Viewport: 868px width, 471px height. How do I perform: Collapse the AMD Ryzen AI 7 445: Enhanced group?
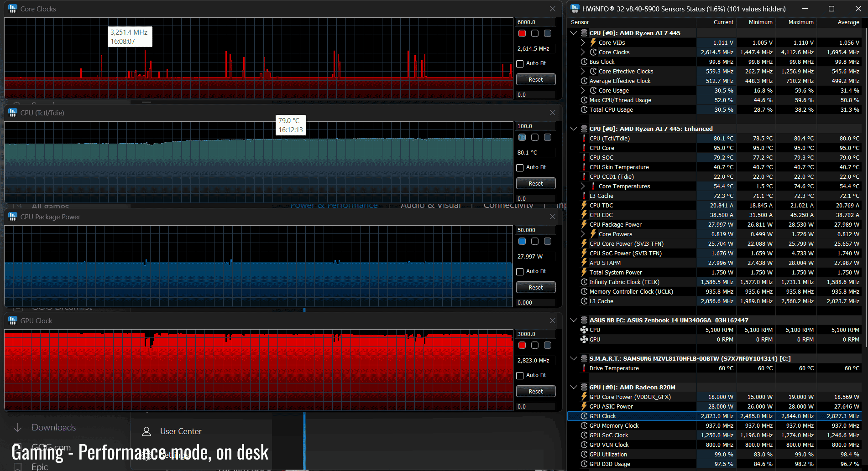point(574,129)
